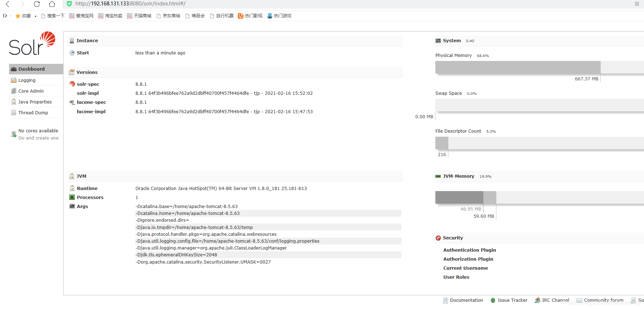This screenshot has width=644, height=309.
Task: Open Core Admin in the sidebar
Action: 36,91
